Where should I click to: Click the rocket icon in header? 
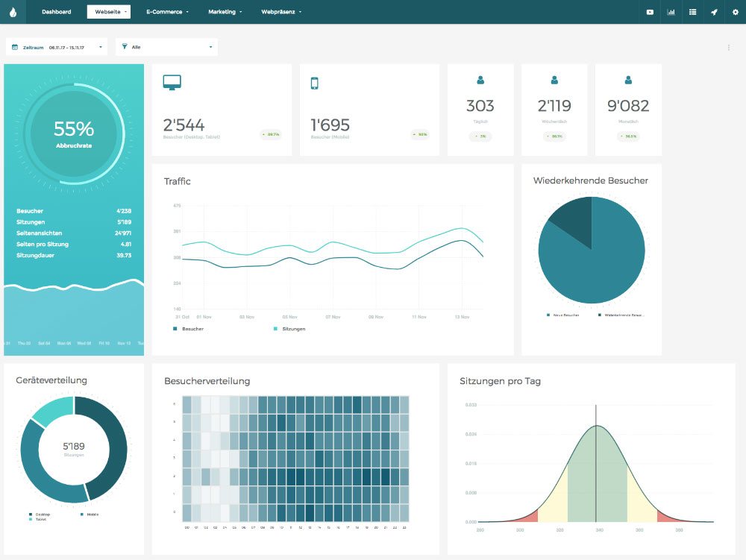pyautogui.click(x=714, y=12)
